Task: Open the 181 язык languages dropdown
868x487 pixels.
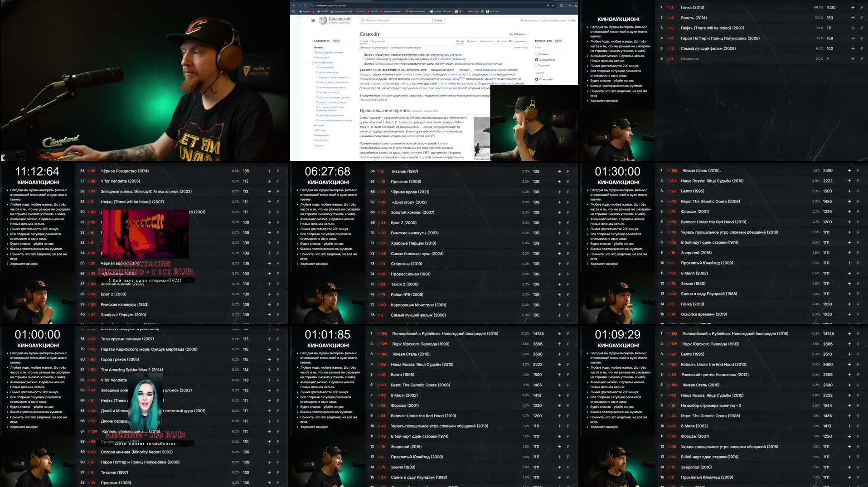Action: point(518,34)
